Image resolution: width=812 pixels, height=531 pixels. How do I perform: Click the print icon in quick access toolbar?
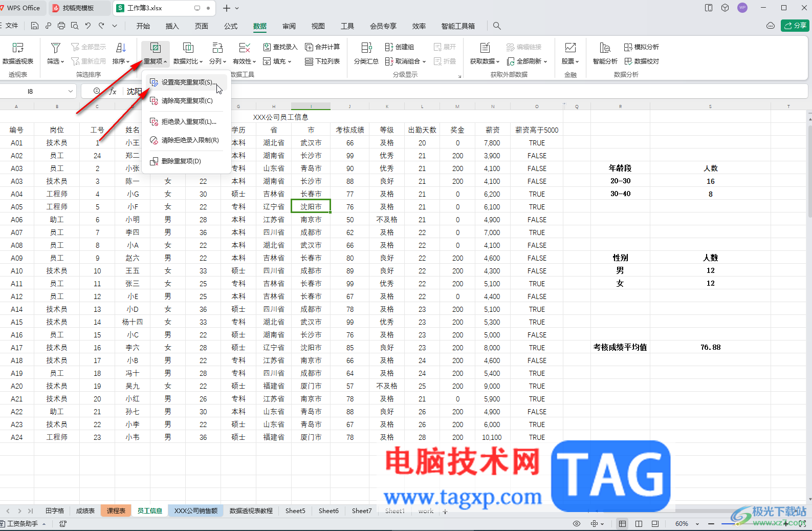click(x=61, y=26)
